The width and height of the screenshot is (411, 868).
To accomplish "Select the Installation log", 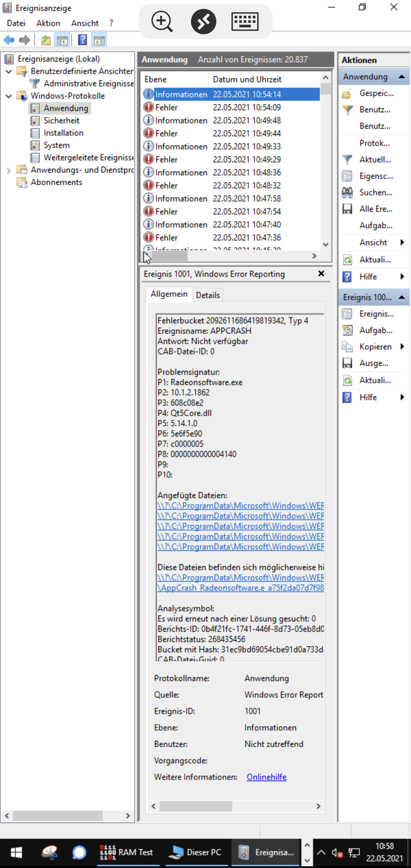I will (63, 133).
